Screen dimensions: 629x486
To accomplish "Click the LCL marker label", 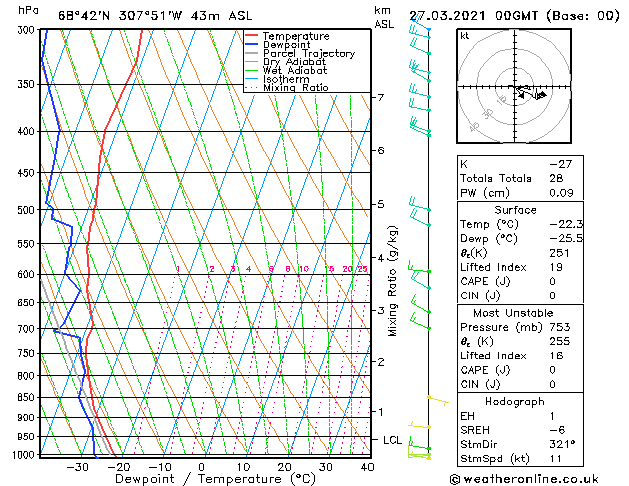I will (x=392, y=440).
